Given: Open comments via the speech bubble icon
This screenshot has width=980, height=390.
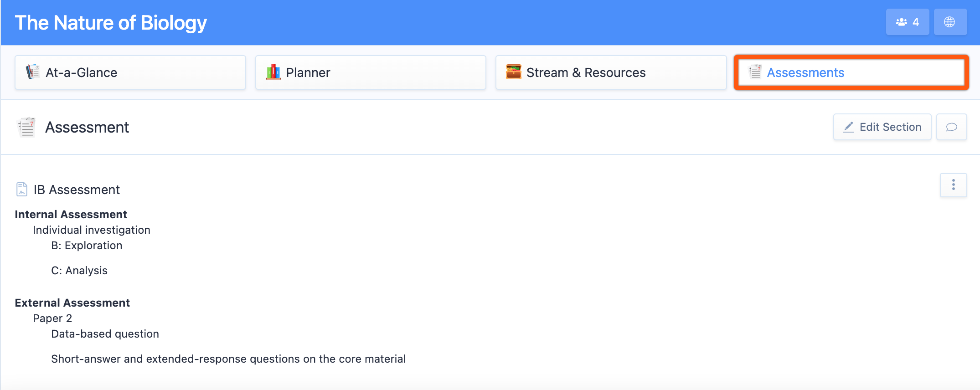Looking at the screenshot, I should pos(951,127).
